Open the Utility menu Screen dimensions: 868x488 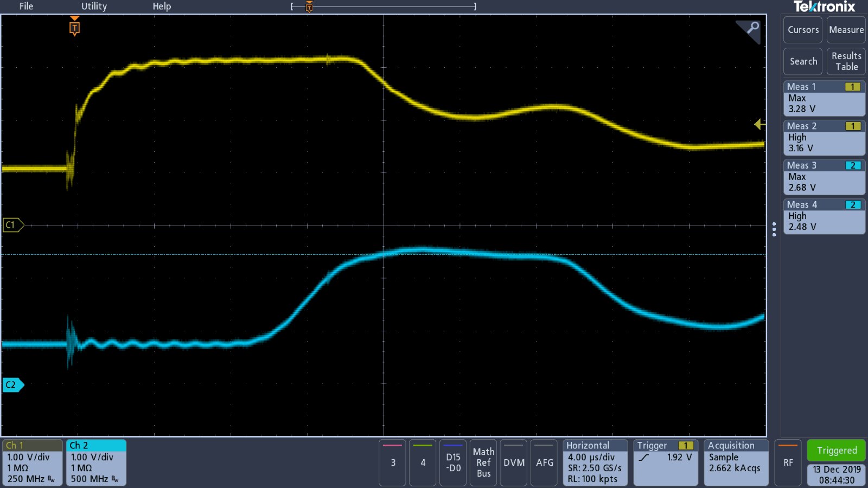click(x=94, y=7)
